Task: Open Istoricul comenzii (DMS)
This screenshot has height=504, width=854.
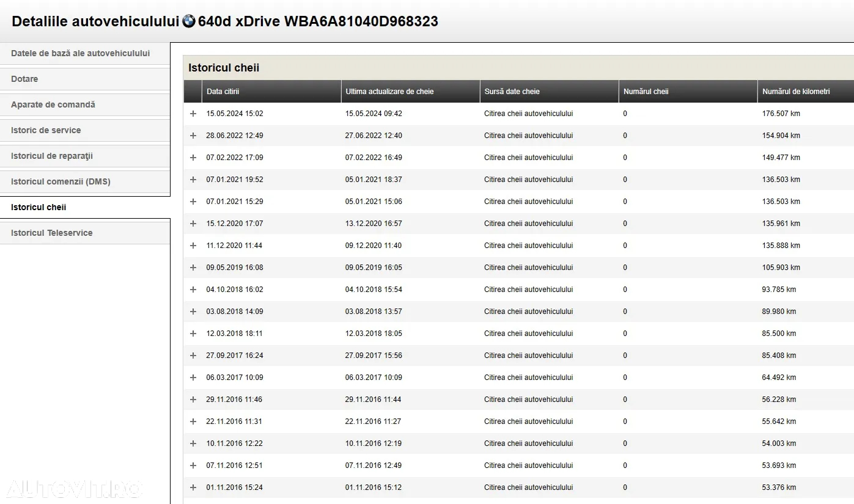Action: (x=85, y=181)
